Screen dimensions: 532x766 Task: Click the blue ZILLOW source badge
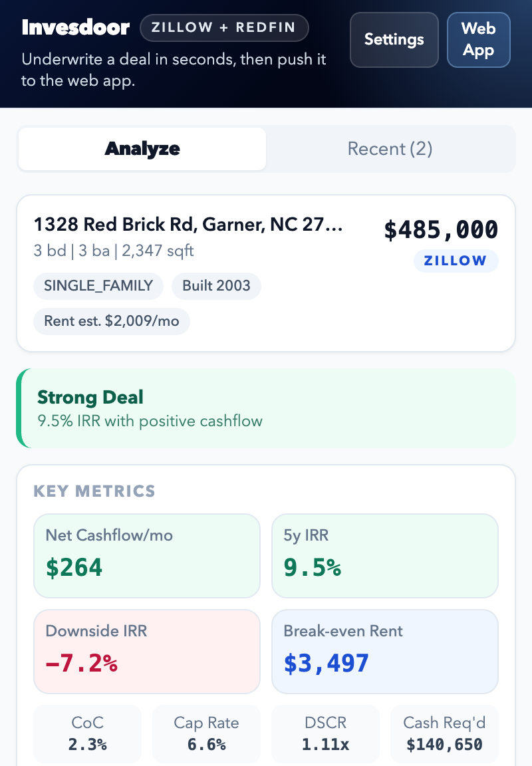coord(456,261)
